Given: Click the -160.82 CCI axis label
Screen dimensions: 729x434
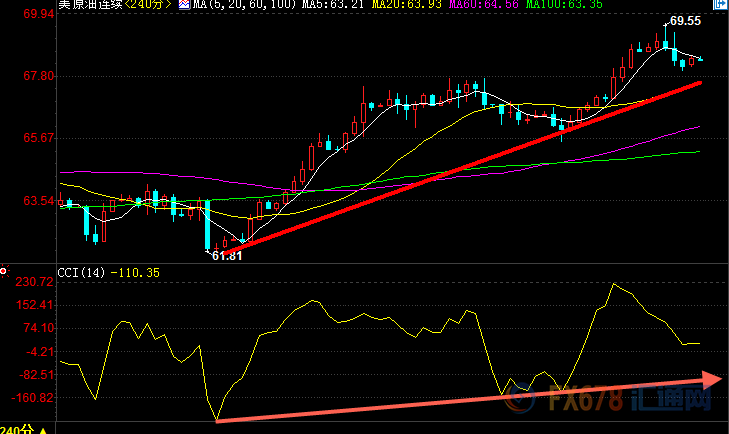Looking at the screenshot, I should click(x=33, y=398).
